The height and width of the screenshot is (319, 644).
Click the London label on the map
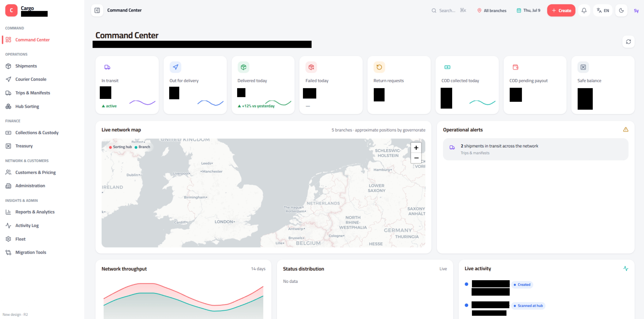225,222
